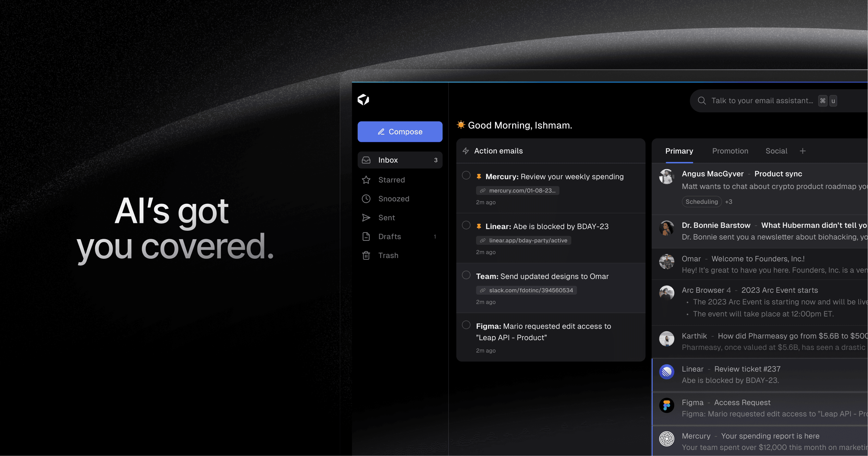Open the Snoozed folder

tap(394, 198)
